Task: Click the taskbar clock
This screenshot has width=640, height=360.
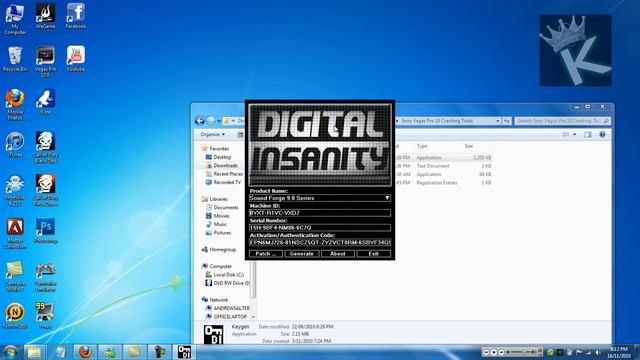Action: 619,352
